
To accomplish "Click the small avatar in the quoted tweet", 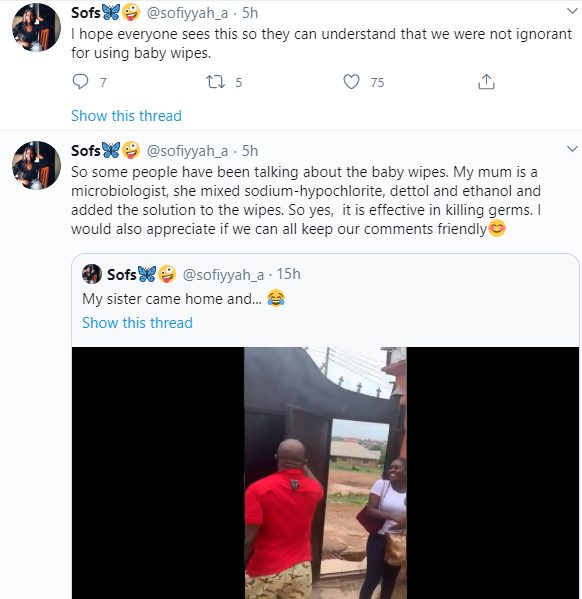I will point(92,274).
